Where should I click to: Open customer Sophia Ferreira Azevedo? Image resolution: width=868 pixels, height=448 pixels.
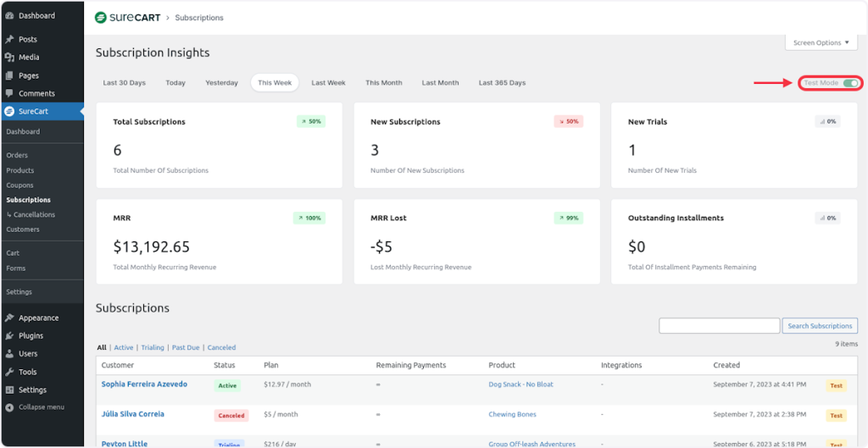144,384
